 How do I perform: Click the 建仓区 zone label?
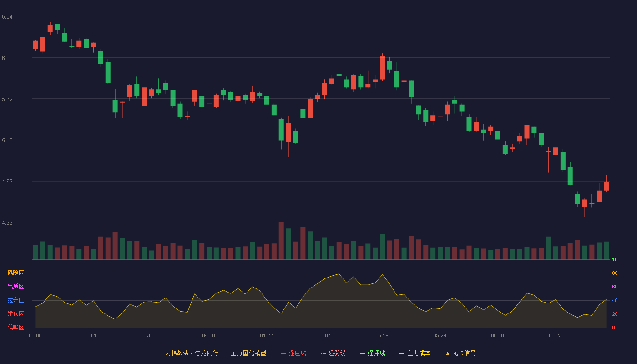[15, 314]
